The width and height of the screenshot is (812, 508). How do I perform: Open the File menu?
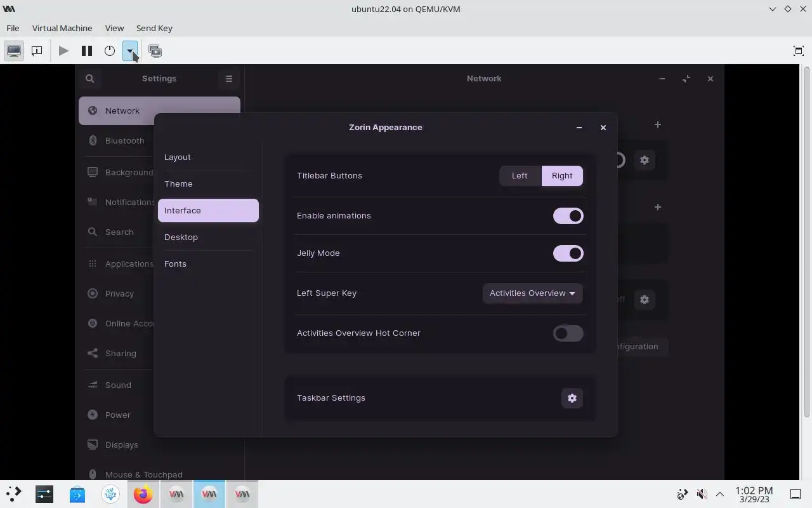(x=13, y=28)
